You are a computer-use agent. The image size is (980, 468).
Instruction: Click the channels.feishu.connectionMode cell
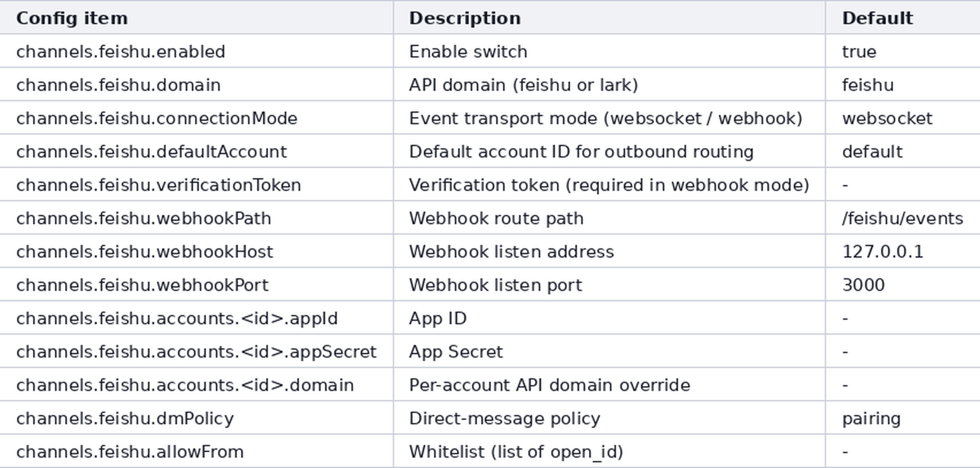196,118
